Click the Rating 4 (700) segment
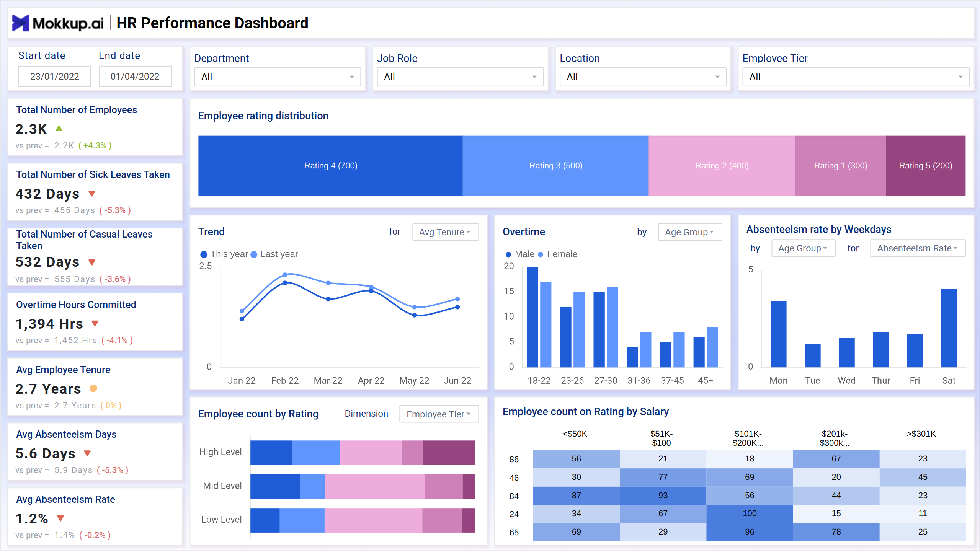 [330, 166]
